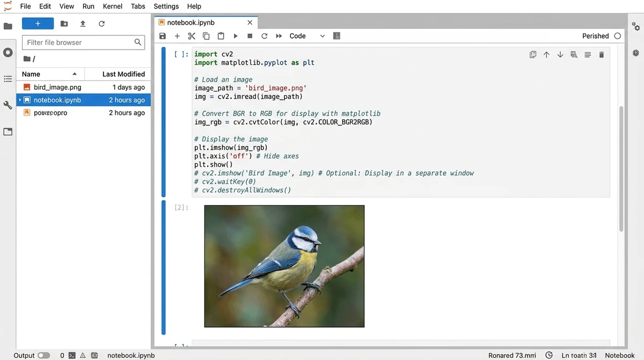Click the status icon left of notebook.ipynb
The width and height of the screenshot is (644, 360).
click(x=94, y=355)
